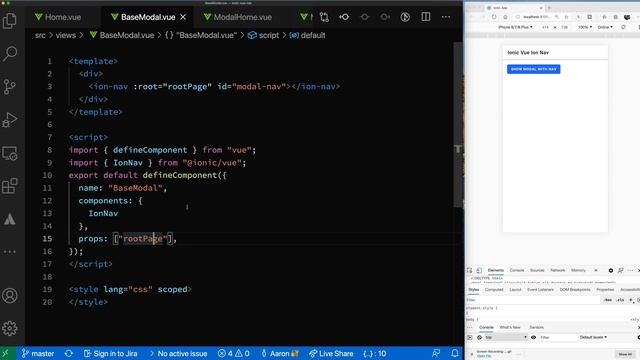
Task: Open the top context dropdown in console
Action: (506, 338)
